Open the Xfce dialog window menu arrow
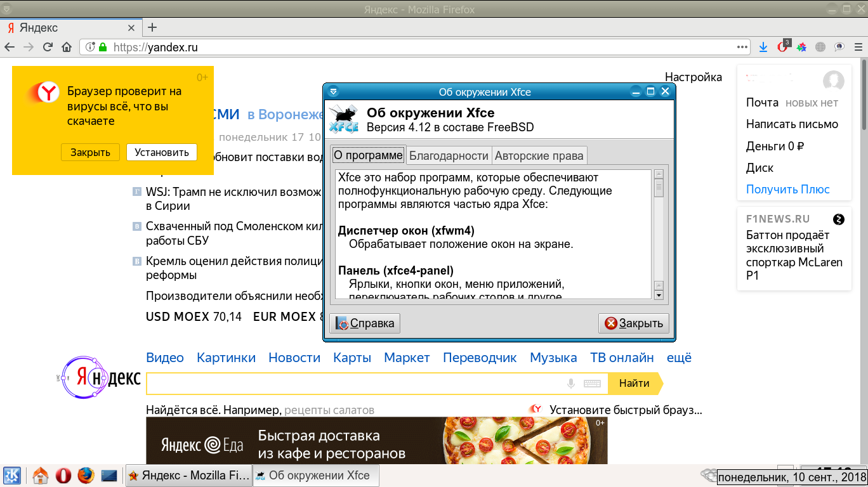This screenshot has width=868, height=487. (x=333, y=92)
